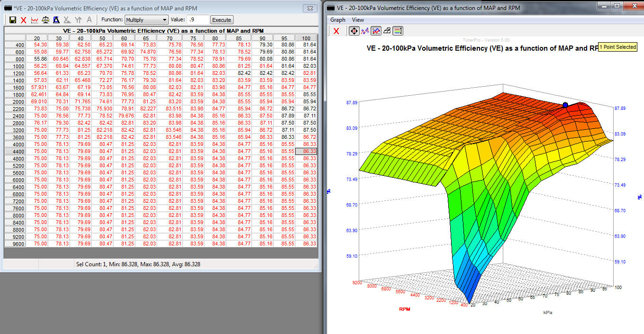The height and width of the screenshot is (334, 644).
Task: Select the 65 column header in the table
Action: (x=146, y=38)
